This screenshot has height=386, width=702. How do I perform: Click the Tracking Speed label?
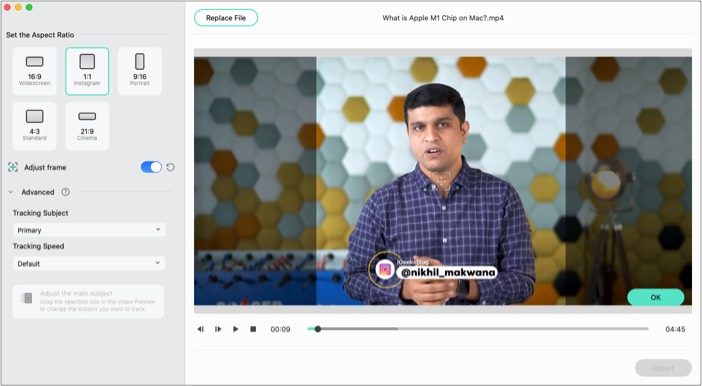pos(39,246)
